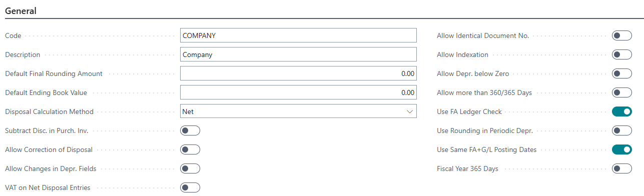The image size is (644, 196).
Task: Click into the Code field
Action: point(298,35)
